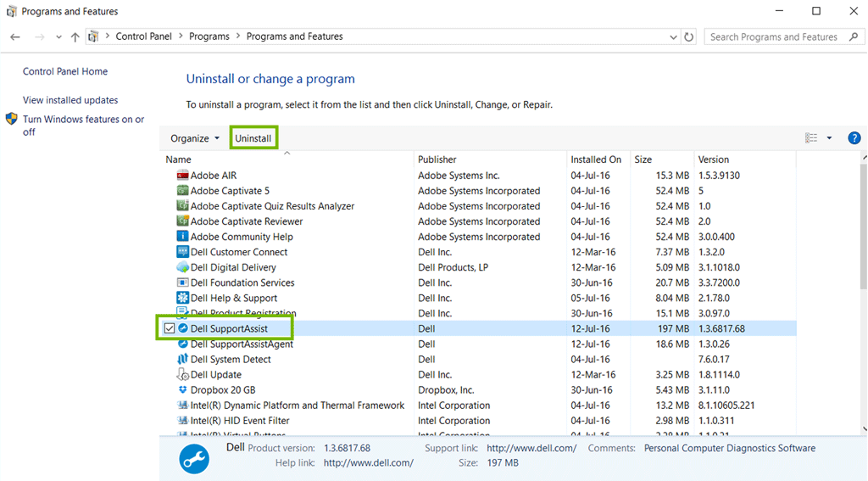Screen dimensions: 868x481
Task: Click the Control Panel icon in the address bar
Action: pos(93,36)
